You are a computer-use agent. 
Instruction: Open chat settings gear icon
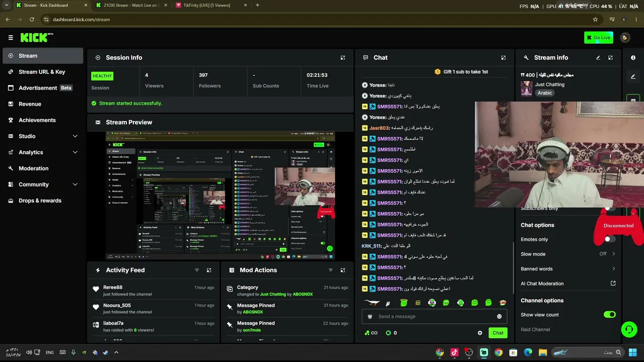(479, 333)
